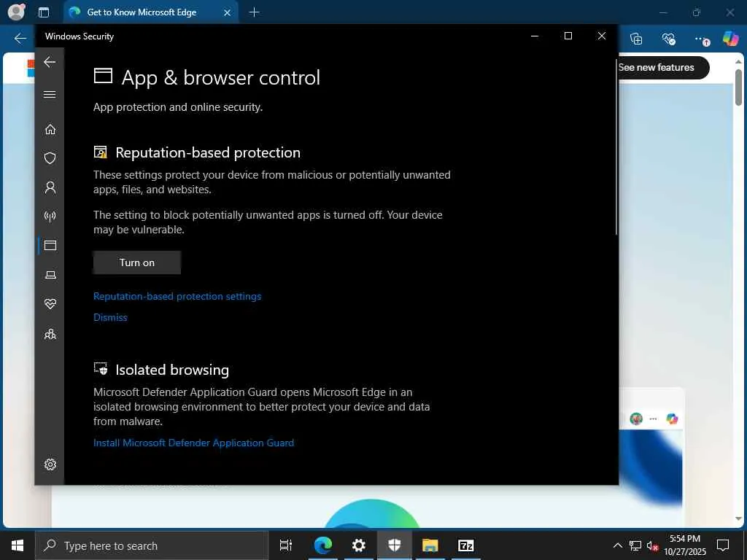Open Home in Windows Security sidebar

[50, 130]
